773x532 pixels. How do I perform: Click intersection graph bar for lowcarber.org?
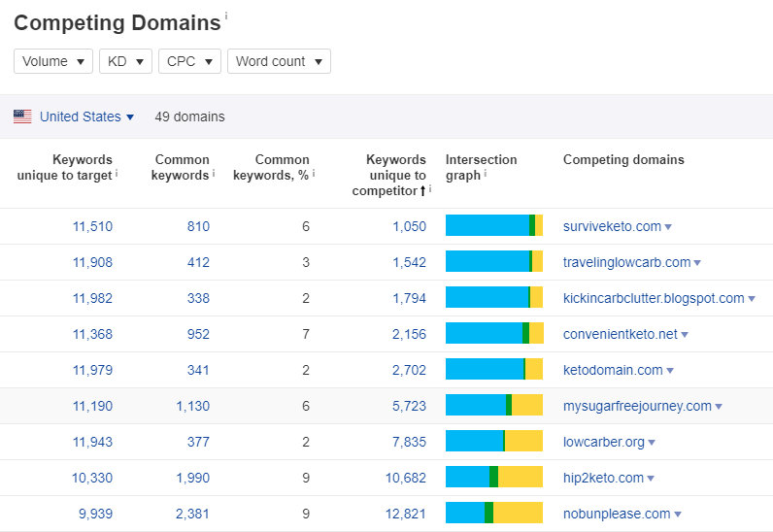[x=494, y=441]
